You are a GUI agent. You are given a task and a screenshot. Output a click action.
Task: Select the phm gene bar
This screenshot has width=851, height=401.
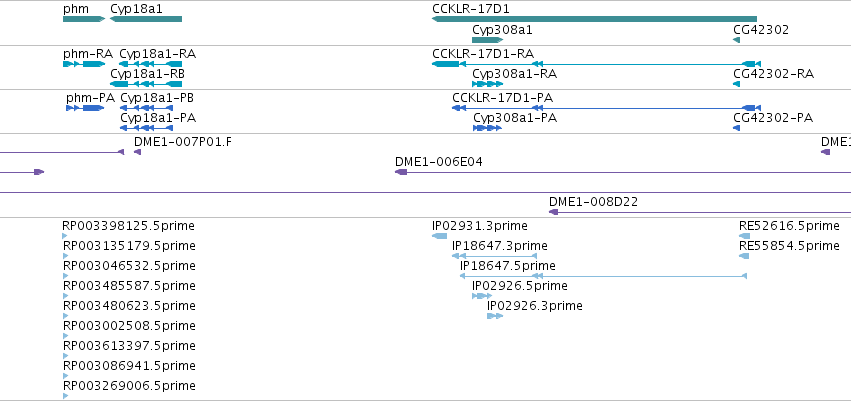[84, 19]
